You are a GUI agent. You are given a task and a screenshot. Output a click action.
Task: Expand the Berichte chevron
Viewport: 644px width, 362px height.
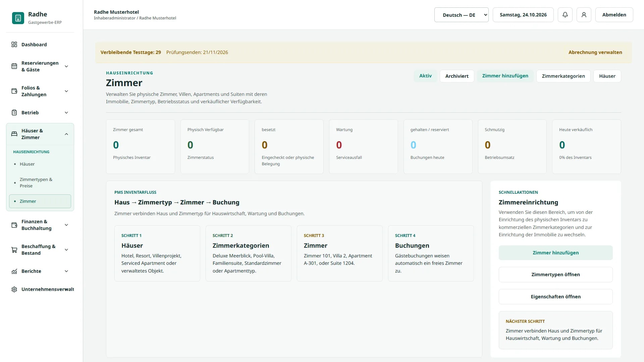pyautogui.click(x=66, y=271)
